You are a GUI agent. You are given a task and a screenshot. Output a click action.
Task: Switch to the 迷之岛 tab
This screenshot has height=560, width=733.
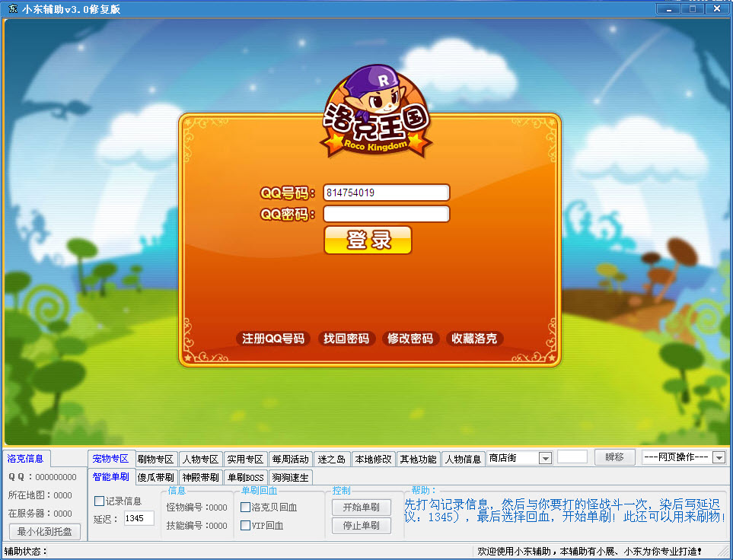click(x=331, y=460)
